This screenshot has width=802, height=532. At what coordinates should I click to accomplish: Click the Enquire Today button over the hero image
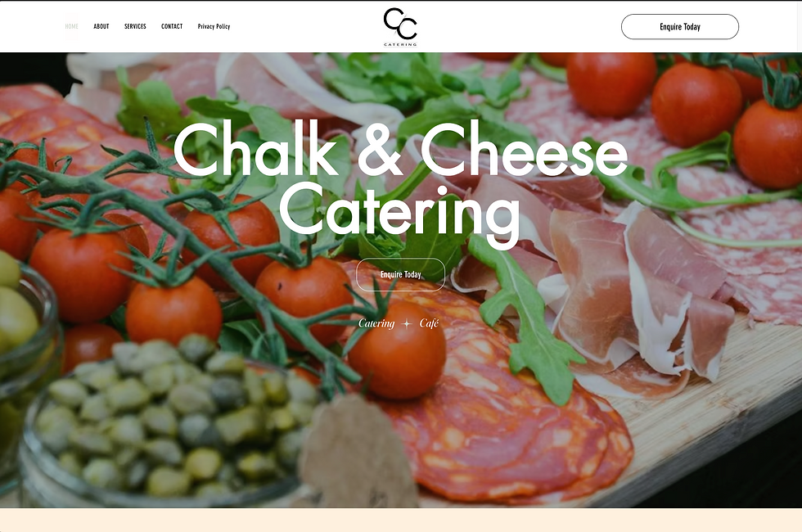click(400, 275)
